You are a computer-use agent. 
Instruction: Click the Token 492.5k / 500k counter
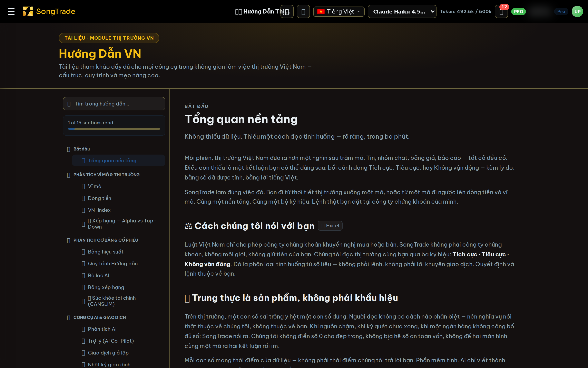coord(465,12)
